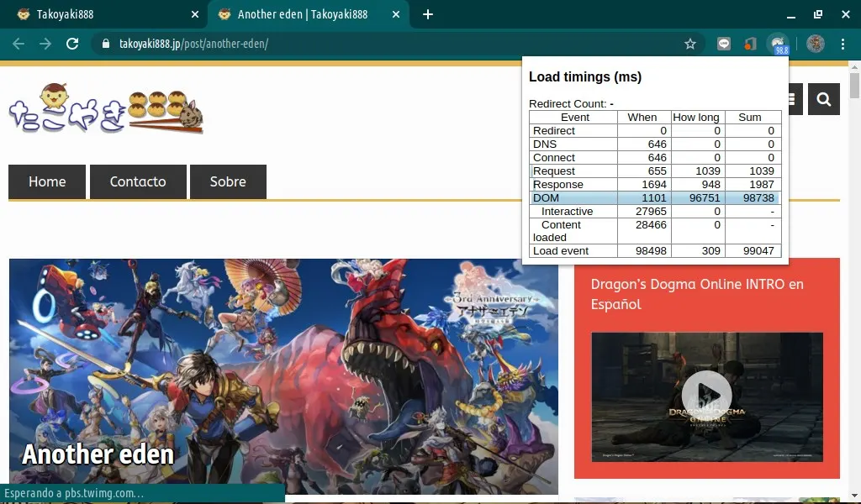Click the Connect row label
This screenshot has height=504, width=861.
(554, 157)
